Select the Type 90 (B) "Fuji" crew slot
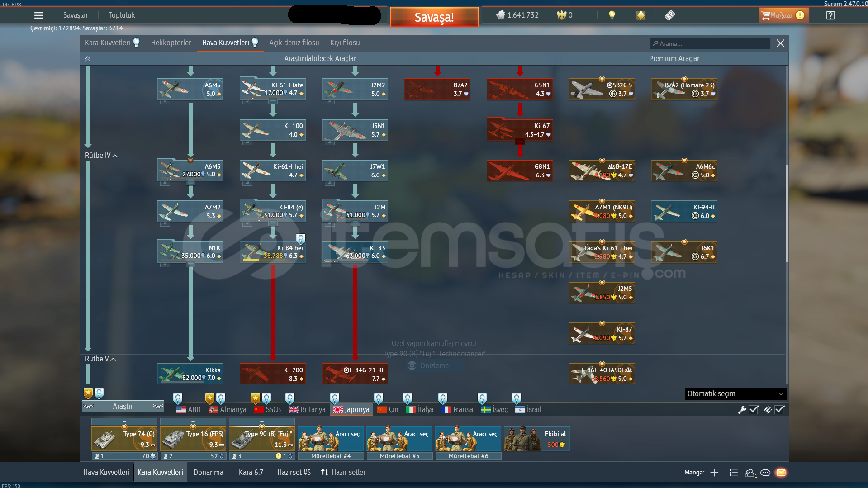The height and width of the screenshot is (488, 868). [x=262, y=439]
